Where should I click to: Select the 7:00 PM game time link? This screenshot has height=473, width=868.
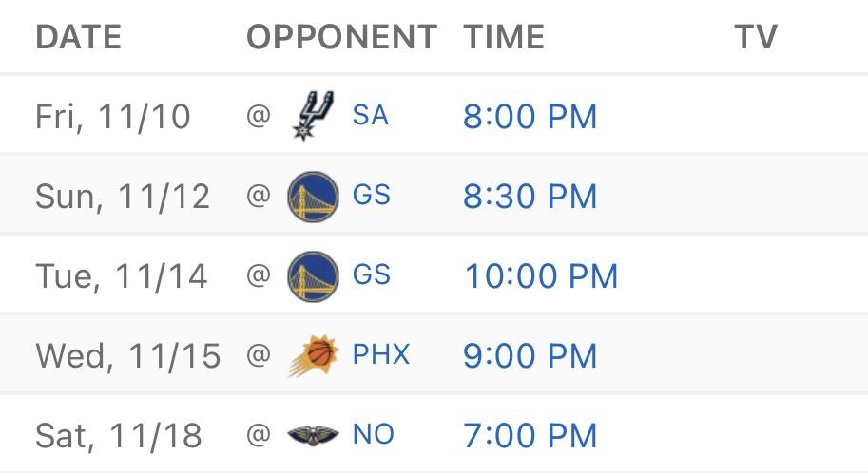click(530, 436)
